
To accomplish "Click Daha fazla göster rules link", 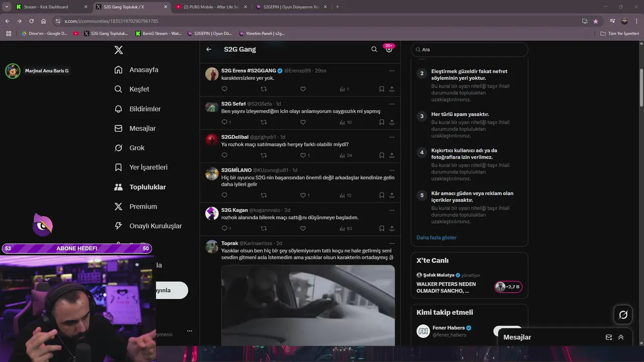I will (x=436, y=237).
